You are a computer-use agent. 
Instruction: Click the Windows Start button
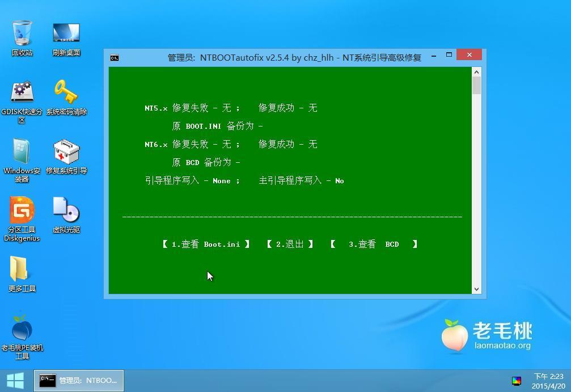(x=15, y=381)
